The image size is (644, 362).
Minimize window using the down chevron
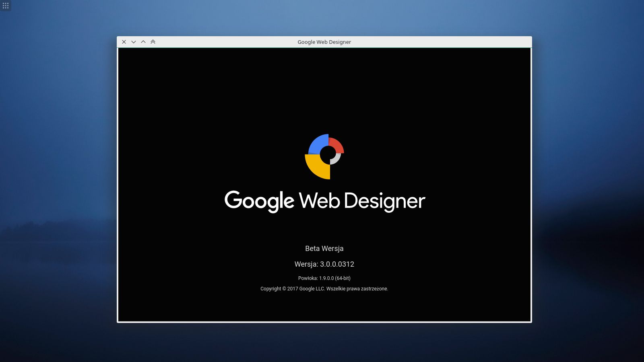134,42
